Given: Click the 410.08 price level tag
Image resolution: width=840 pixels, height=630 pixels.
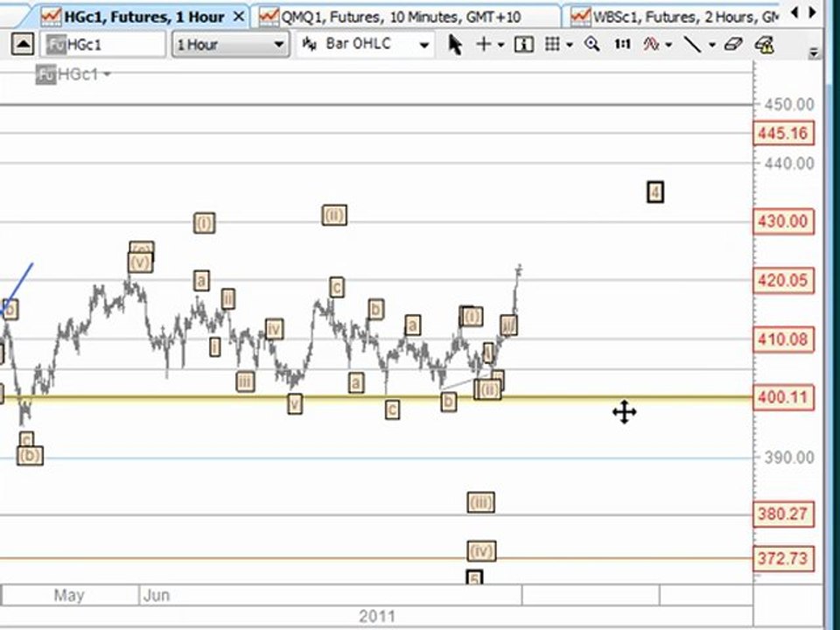Looking at the screenshot, I should tap(783, 339).
